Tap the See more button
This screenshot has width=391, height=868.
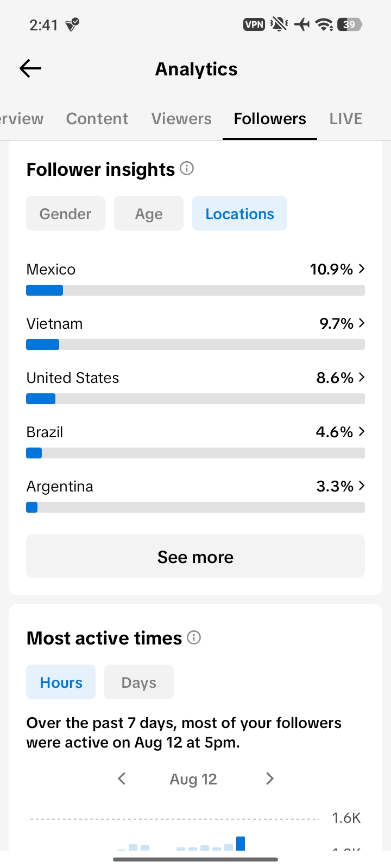pos(195,556)
